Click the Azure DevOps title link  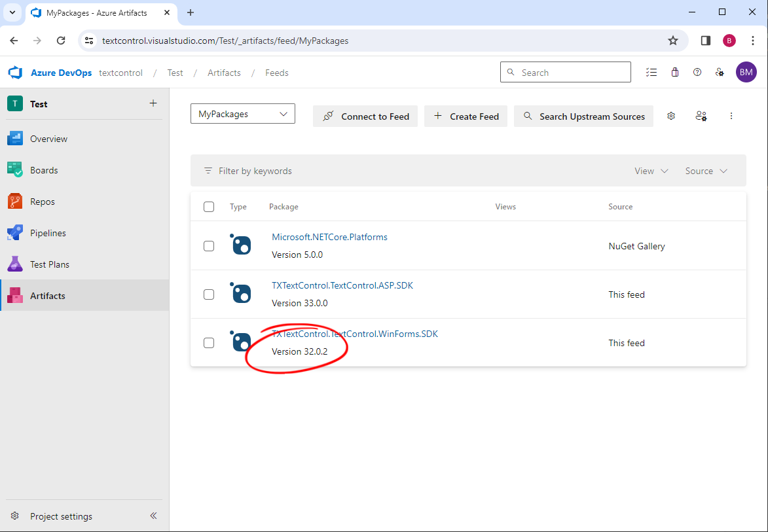coord(62,73)
